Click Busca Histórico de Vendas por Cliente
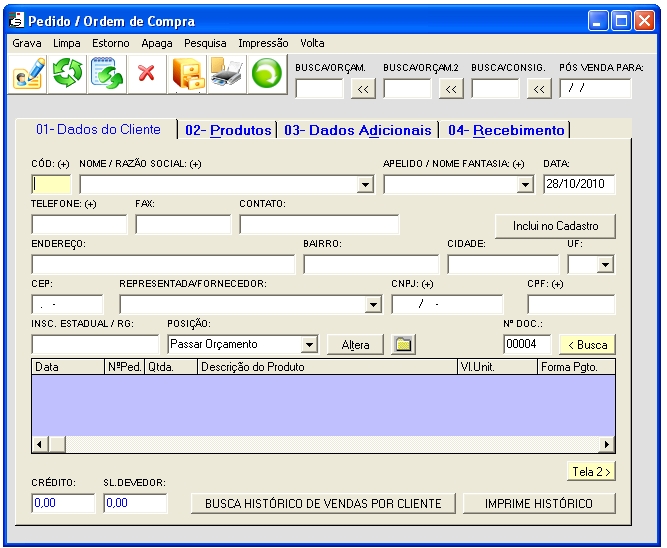This screenshot has width=667, height=548. pos(323,503)
